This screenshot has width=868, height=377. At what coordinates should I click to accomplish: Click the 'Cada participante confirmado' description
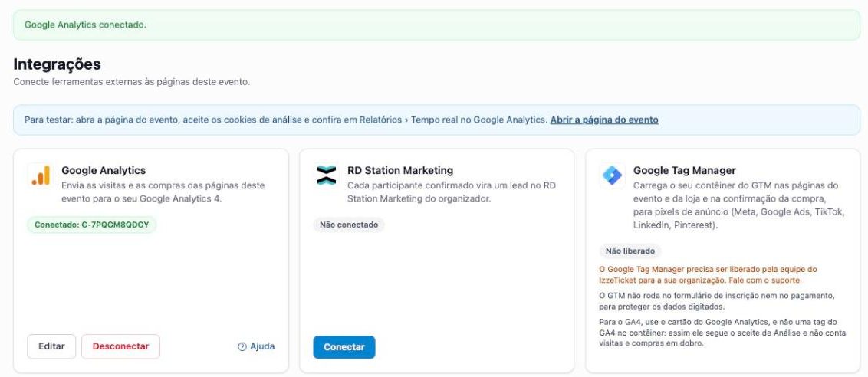point(452,192)
